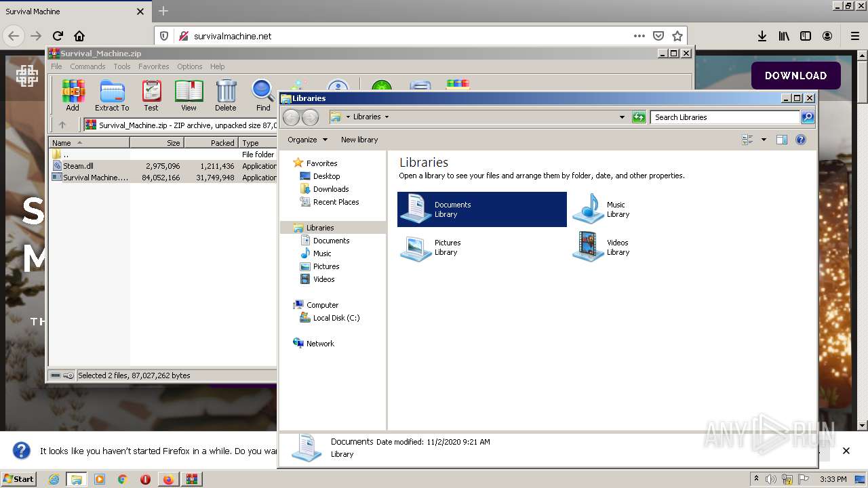
Task: Show the preview pane in Libraries window
Action: pos(781,140)
